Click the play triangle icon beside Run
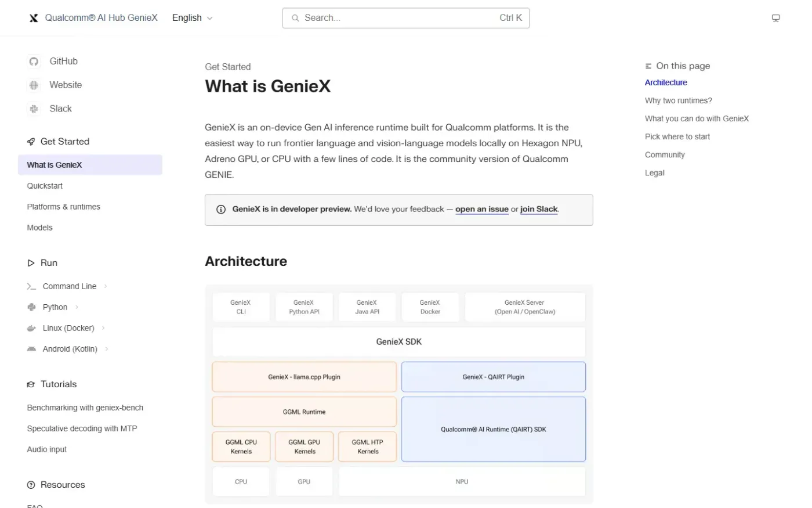This screenshot has height=508, width=812. [31, 263]
